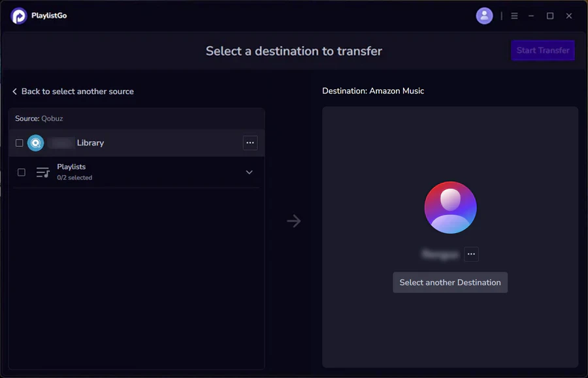
Task: Open the hamburger menu in title bar
Action: pyautogui.click(x=514, y=16)
